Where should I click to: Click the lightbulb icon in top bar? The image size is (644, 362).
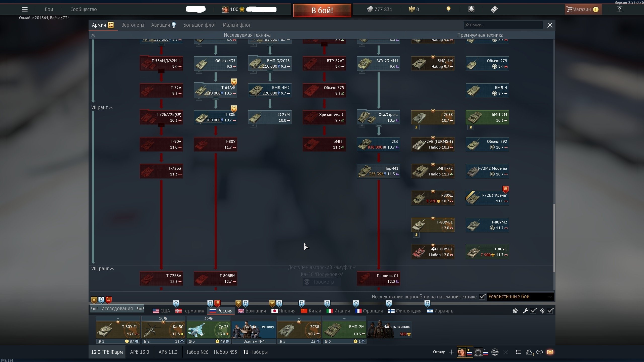[x=448, y=9]
